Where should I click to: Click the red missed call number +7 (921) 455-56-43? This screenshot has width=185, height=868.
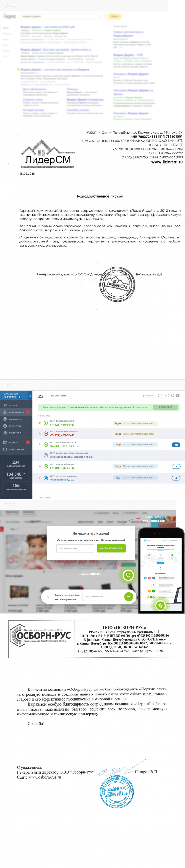click(62, 435)
